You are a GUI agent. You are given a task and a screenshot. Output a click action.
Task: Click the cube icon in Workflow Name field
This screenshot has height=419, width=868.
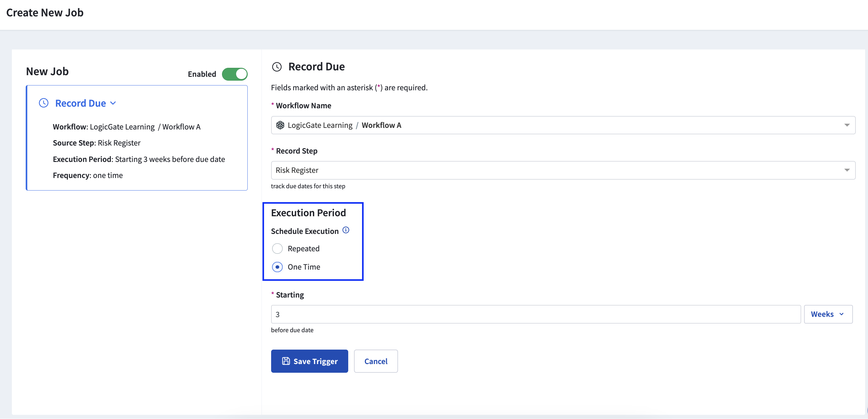pos(280,125)
